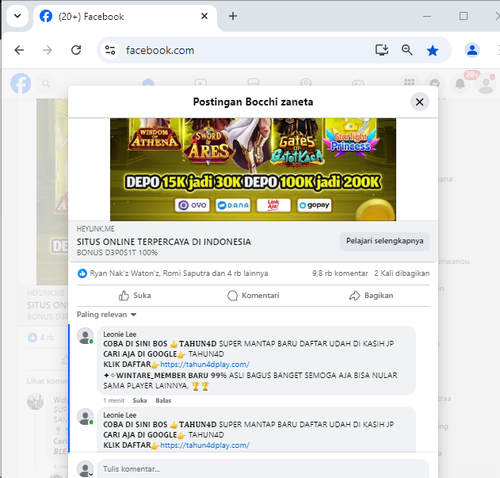500x478 pixels.
Task: Close the Facebook browser tab
Action: coord(204,16)
